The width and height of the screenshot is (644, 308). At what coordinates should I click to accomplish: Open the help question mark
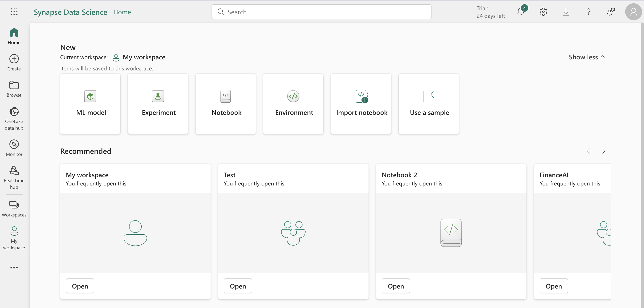[x=589, y=12]
